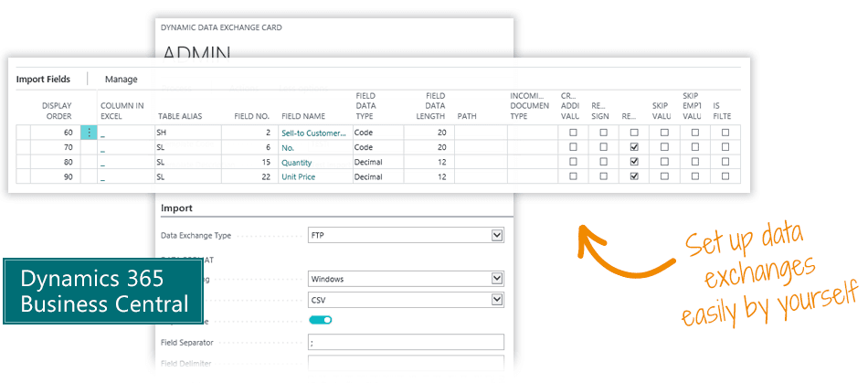Tick Skip Valu checkbox in Unit Price row
868x383 pixels.
[665, 176]
